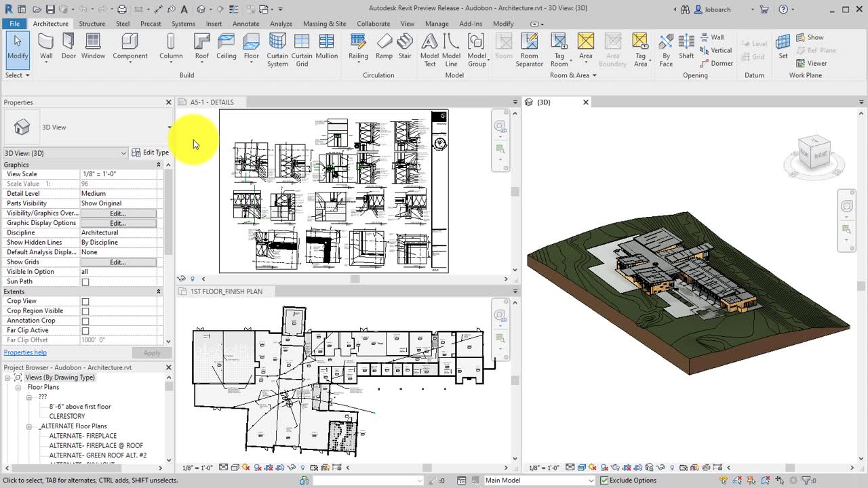
Task: Select the Floor tool
Action: [252, 47]
